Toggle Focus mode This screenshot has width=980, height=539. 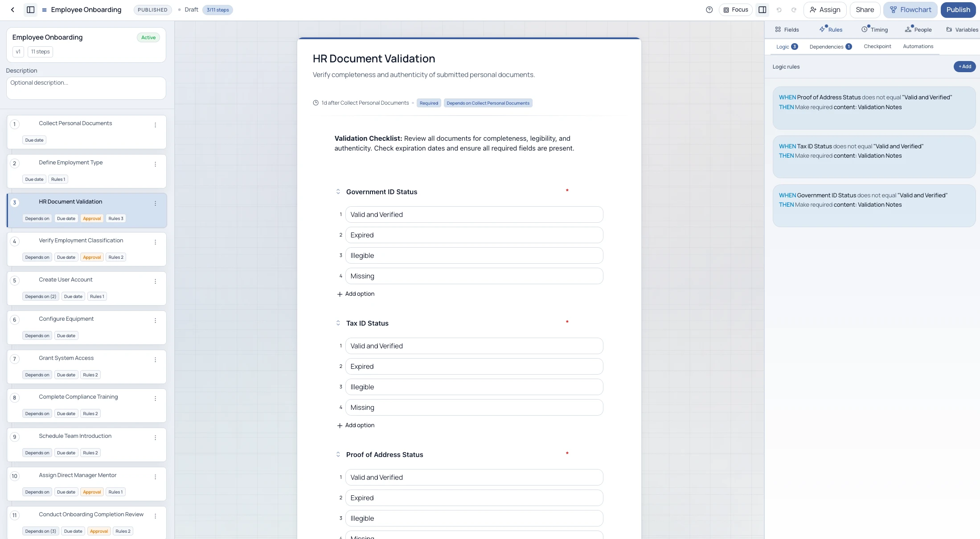[x=736, y=10]
